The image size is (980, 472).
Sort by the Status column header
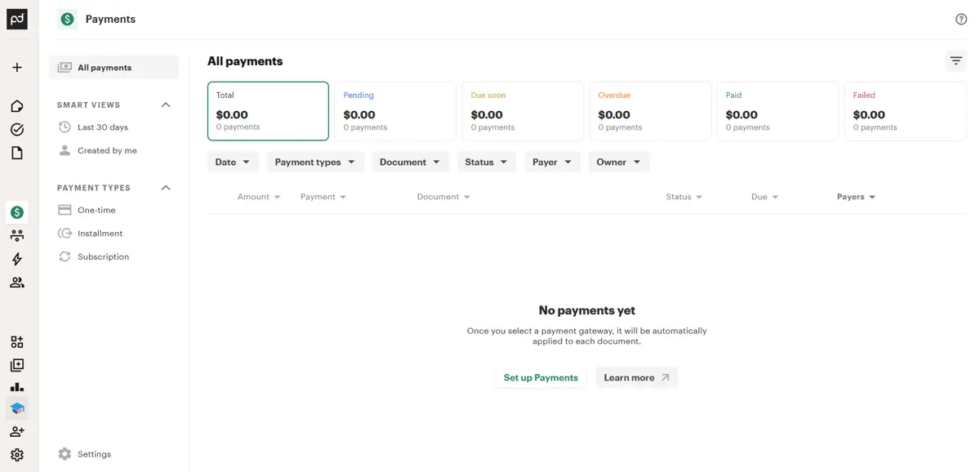tap(684, 197)
